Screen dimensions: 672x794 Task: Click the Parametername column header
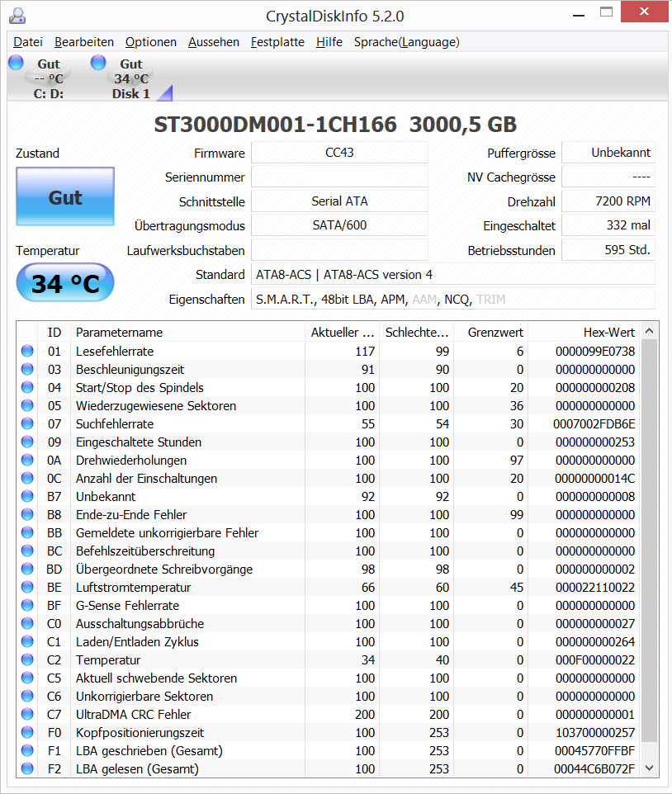tap(187, 332)
